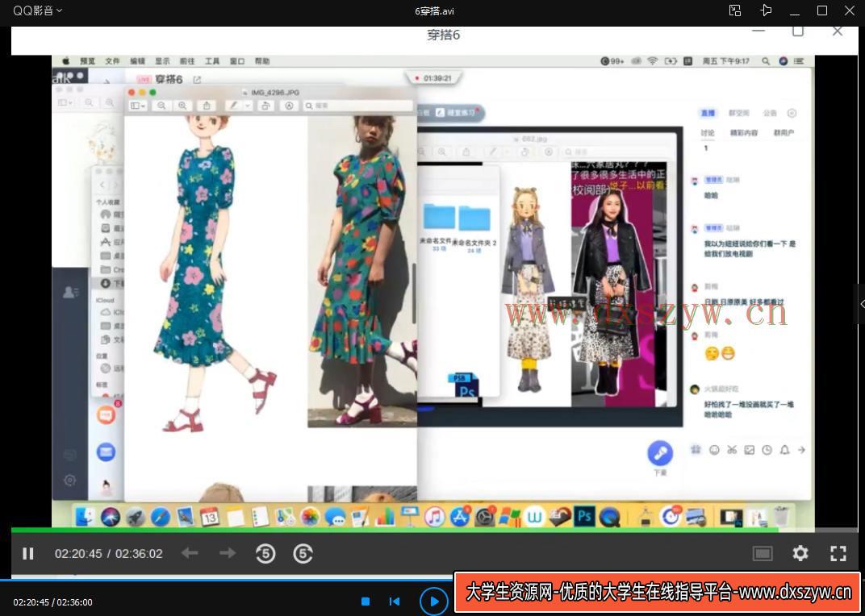This screenshot has width=865, height=616.
Task: Open the 编辑 menu
Action: pos(137,61)
